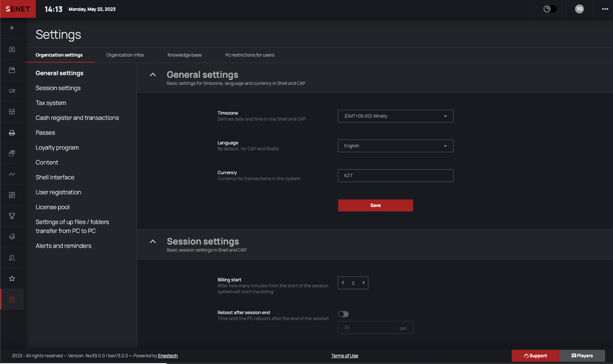
Task: Open the analytics line chart sidebar icon
Action: (12, 174)
